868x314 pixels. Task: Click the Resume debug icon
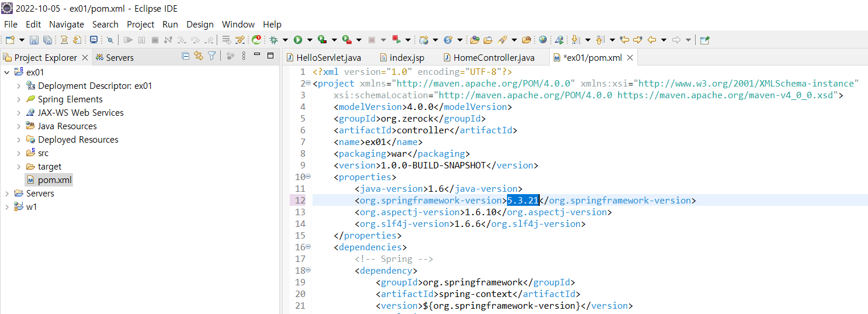(x=128, y=40)
